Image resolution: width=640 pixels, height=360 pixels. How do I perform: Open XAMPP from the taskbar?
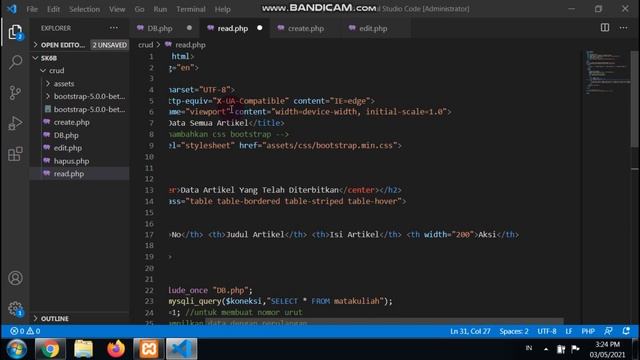point(149,349)
